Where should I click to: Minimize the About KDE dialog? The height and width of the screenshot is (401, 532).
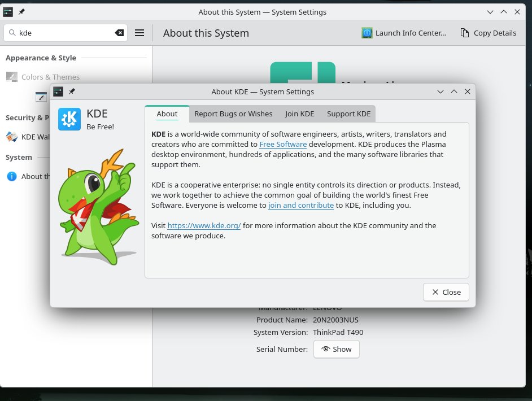[x=441, y=91]
